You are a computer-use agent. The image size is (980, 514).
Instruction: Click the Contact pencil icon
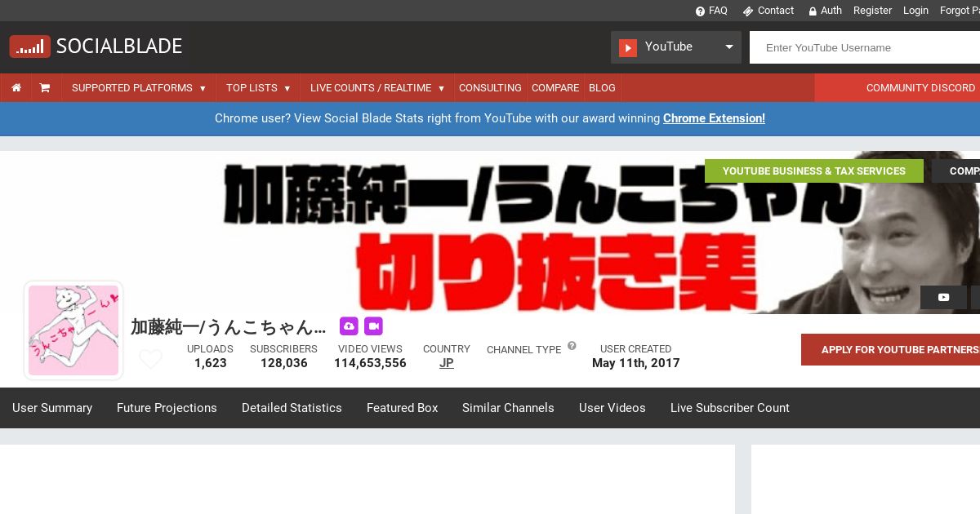(747, 11)
